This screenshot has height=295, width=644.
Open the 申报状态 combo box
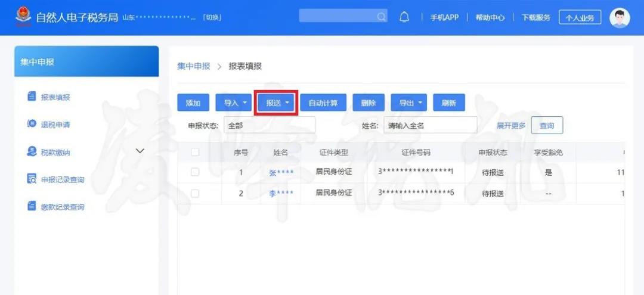coord(270,126)
